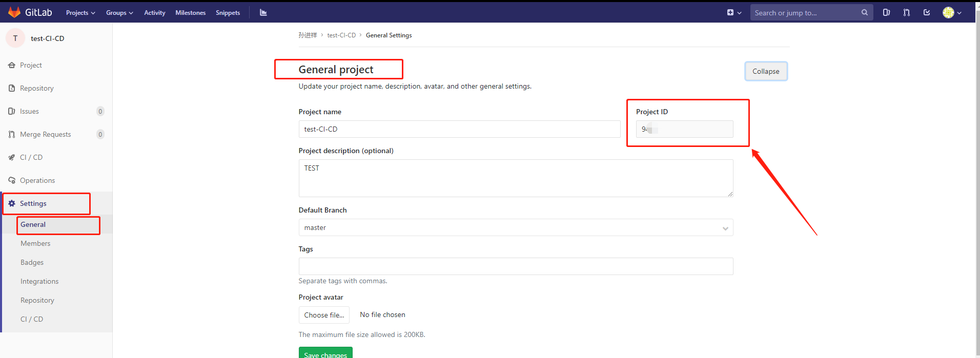Click General Settings breadcrumb
Screen dimensions: 980x358
[x=389, y=35]
